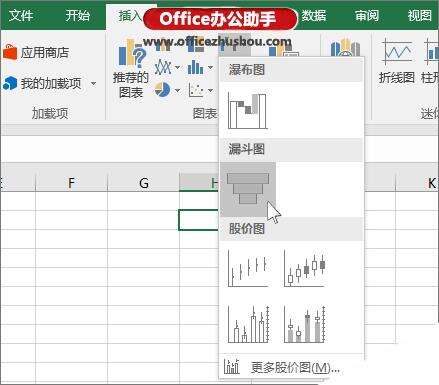This screenshot has height=385, width=439.
Task: Click the line chart insert icon
Action: coord(162,67)
